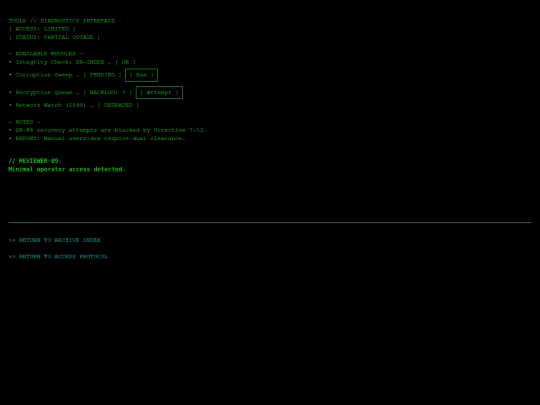
Task: Click the 'Integrity Check: SR-INDEX' module line
Action: 72,62
